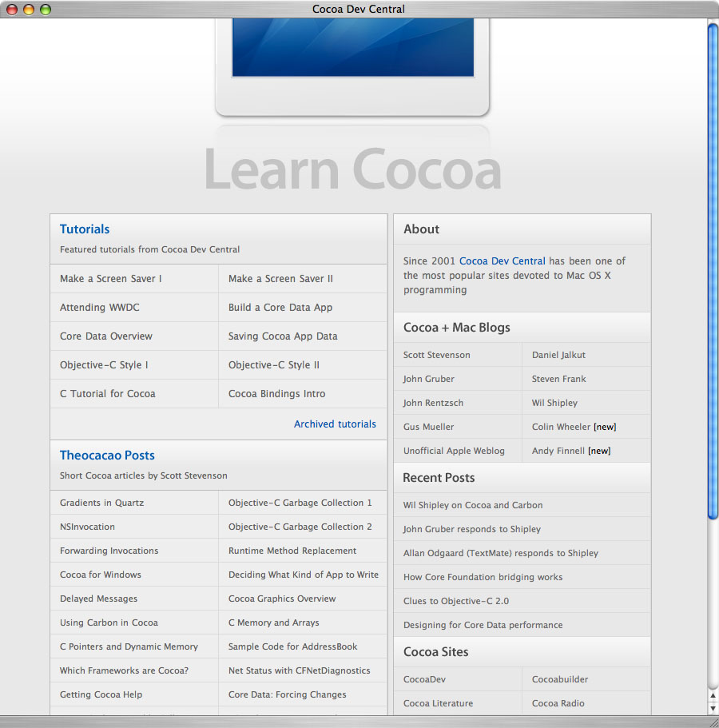Open Make a Screen Saver I tutorial
719x728 pixels.
110,279
